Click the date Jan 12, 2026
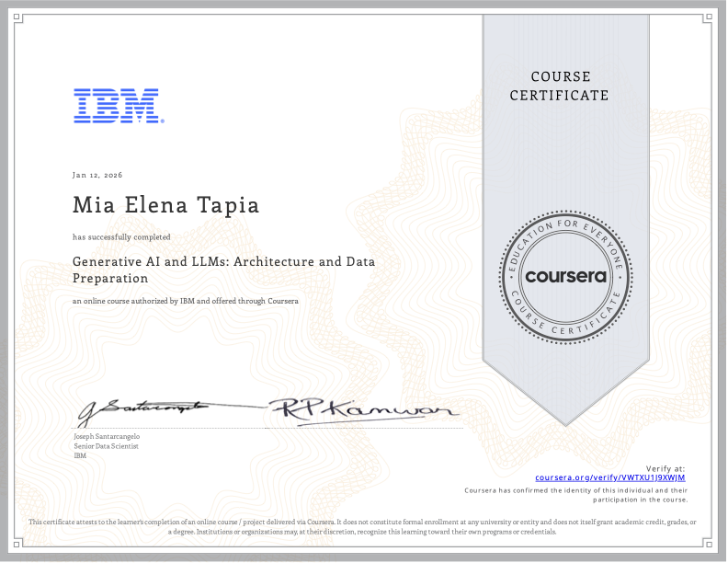Image resolution: width=728 pixels, height=563 pixels. (x=97, y=175)
